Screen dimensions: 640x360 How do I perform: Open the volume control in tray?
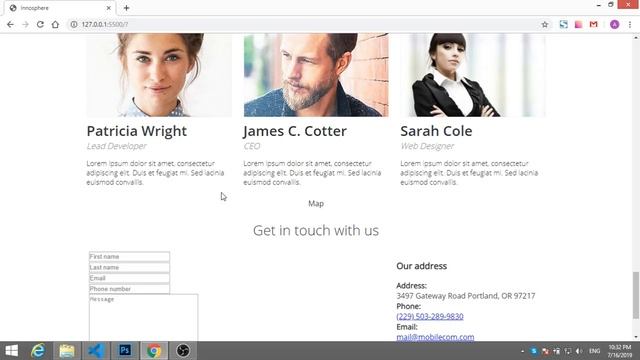(579, 351)
